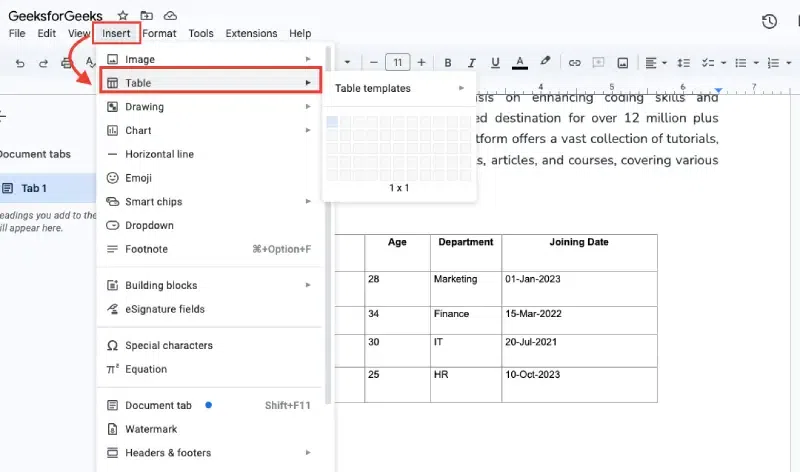Undo the last action
The width and height of the screenshot is (800, 472).
20,63
